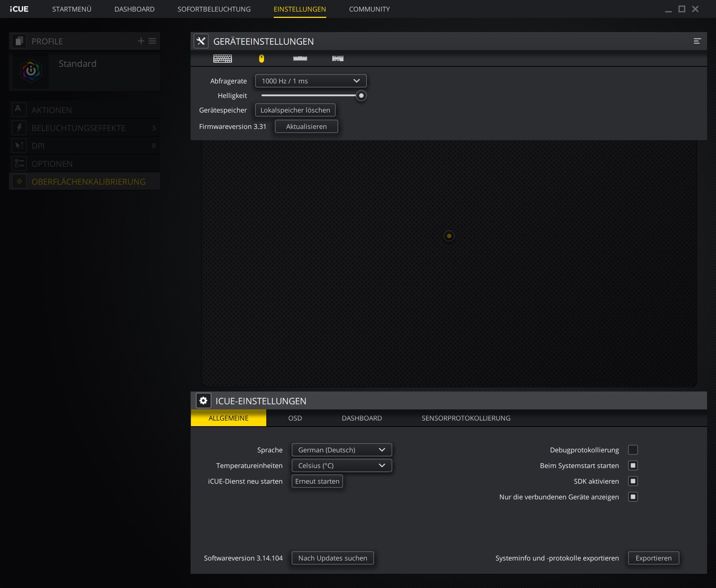Switch to the OSD tab

tap(295, 418)
